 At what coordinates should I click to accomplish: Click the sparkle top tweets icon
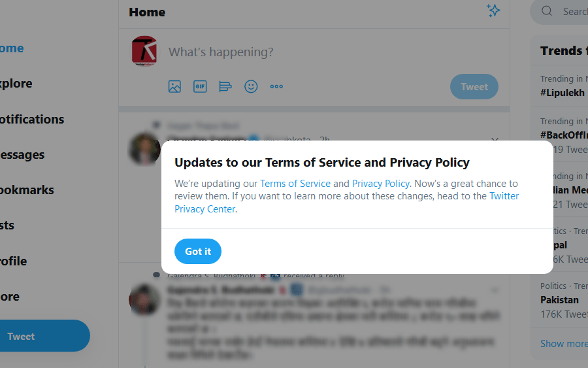point(493,11)
